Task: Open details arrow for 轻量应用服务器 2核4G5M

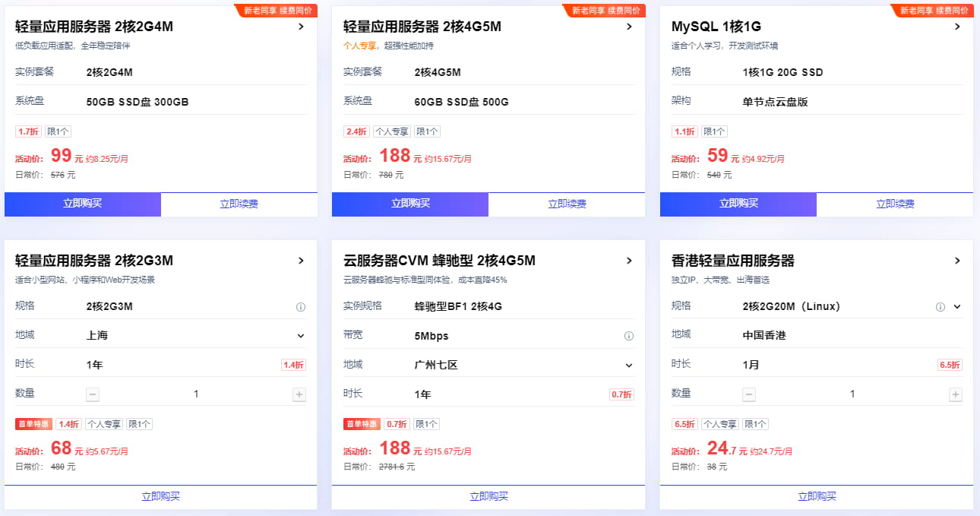Action: point(629,27)
